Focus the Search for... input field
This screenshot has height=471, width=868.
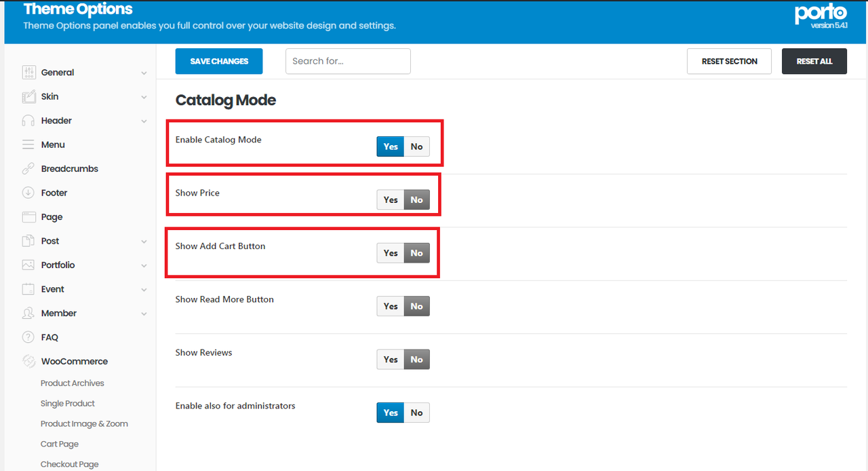point(348,61)
